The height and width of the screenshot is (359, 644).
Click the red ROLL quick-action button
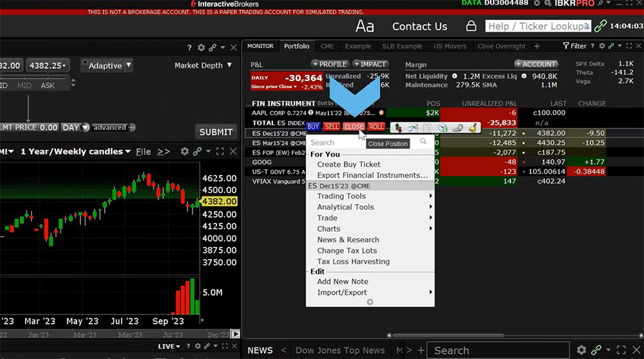click(376, 127)
